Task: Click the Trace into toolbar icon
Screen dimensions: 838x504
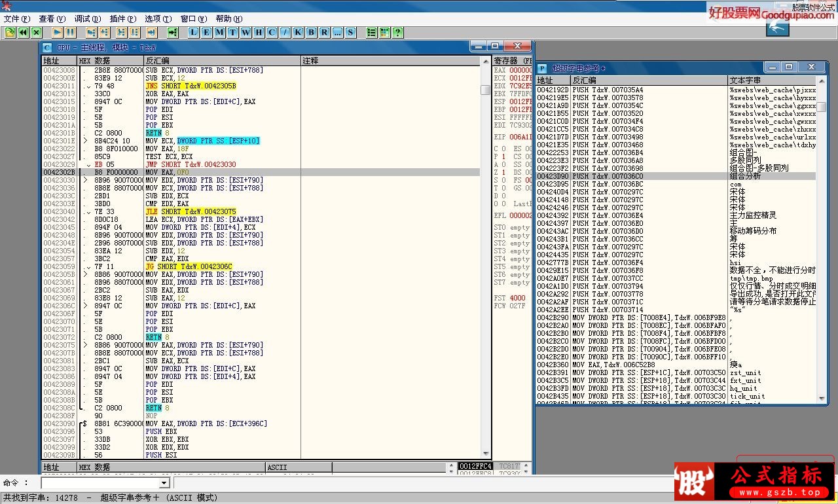Action: [121, 32]
